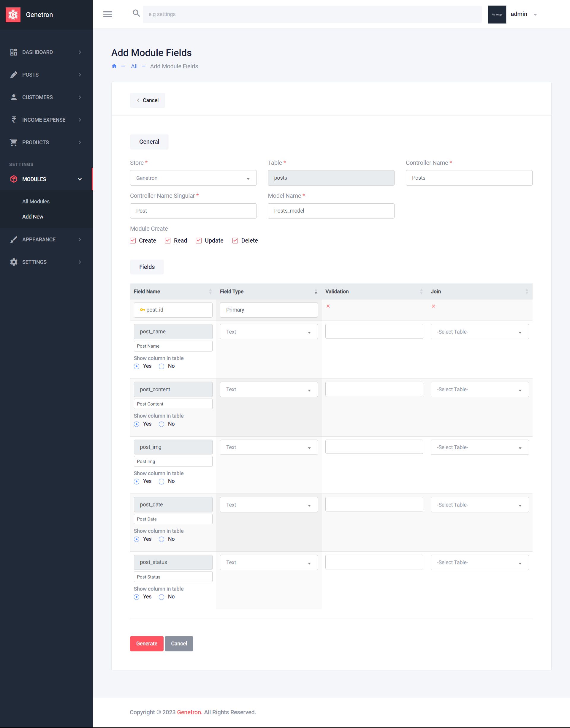Click the Controller Name input field
This screenshot has height=728, width=570.
point(468,178)
